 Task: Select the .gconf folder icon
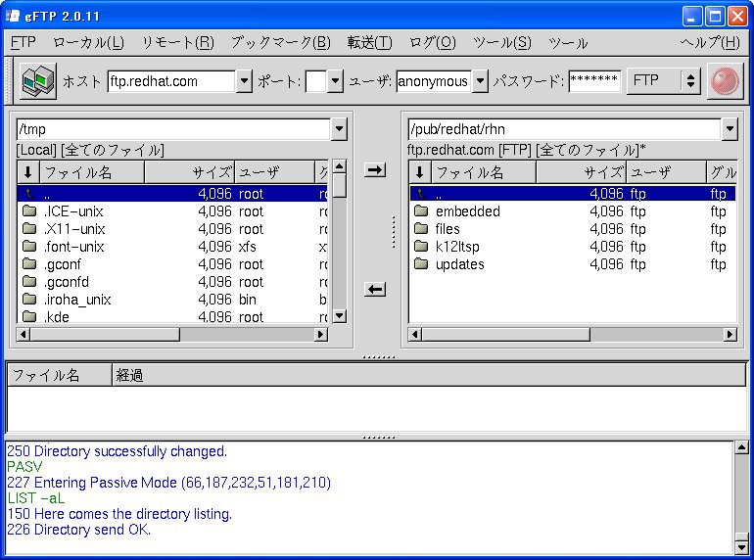pyautogui.click(x=29, y=264)
